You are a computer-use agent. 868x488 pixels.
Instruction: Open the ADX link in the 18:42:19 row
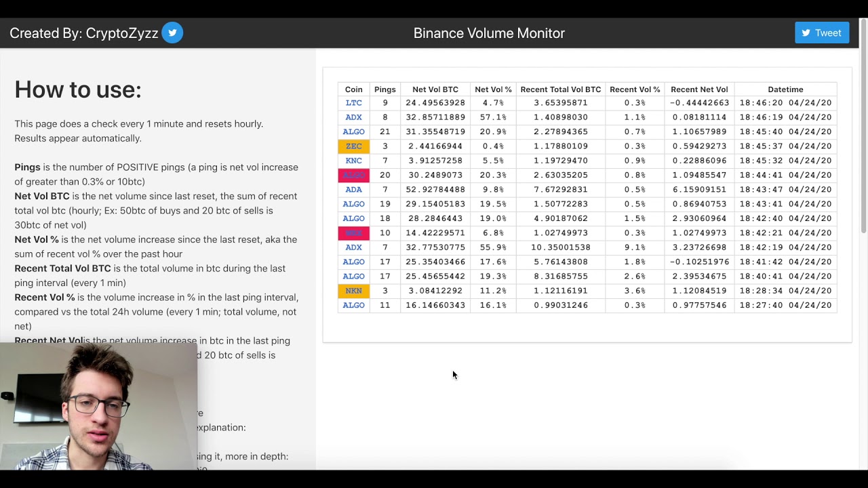click(353, 247)
